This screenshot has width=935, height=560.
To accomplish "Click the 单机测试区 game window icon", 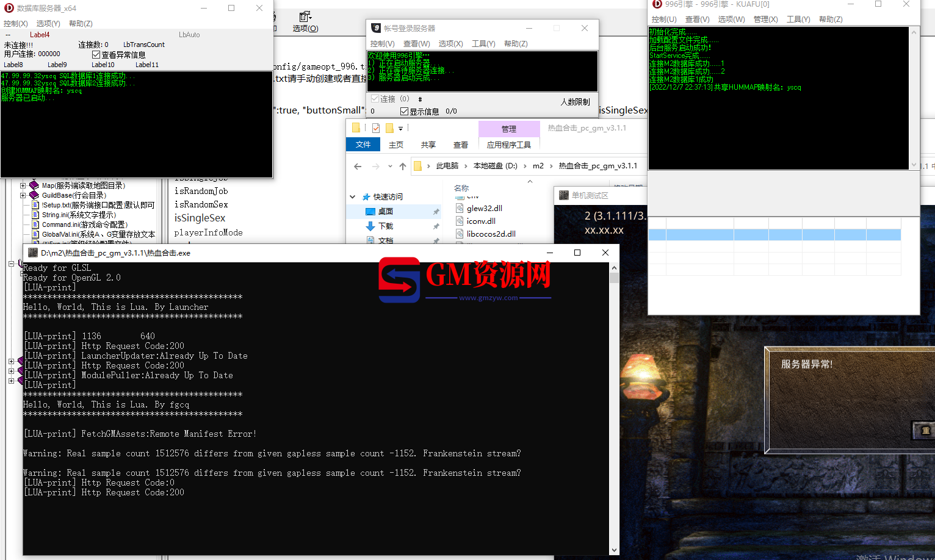I will coord(564,195).
